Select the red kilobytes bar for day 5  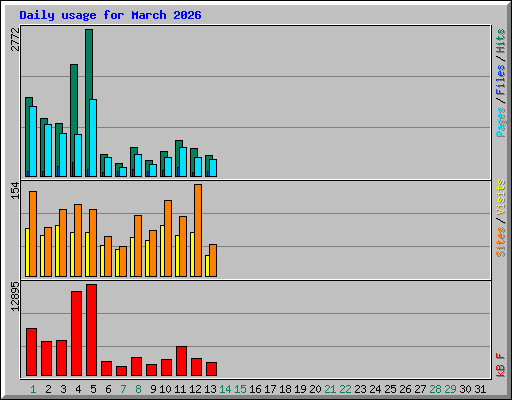(x=91, y=330)
